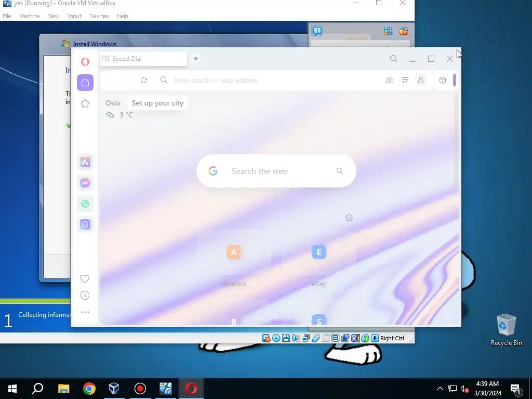This screenshot has width=532, height=399.
Task: Open VirtualBox View menu
Action: (x=54, y=16)
